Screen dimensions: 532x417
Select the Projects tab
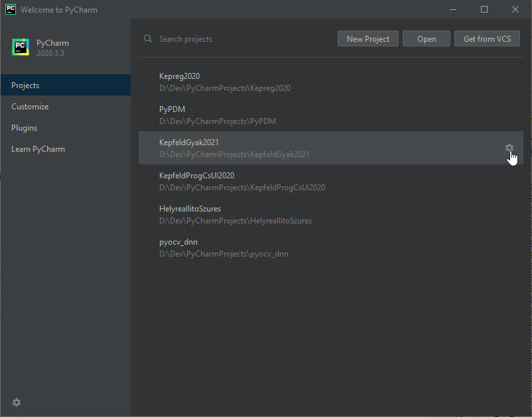tap(66, 85)
